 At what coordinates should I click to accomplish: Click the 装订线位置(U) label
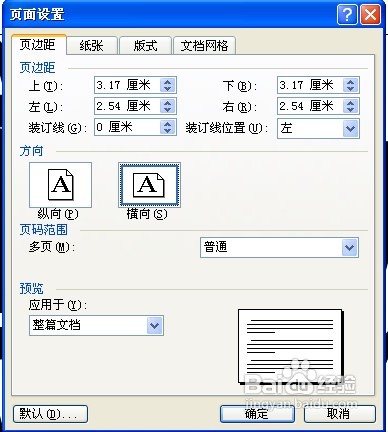[x=227, y=128]
